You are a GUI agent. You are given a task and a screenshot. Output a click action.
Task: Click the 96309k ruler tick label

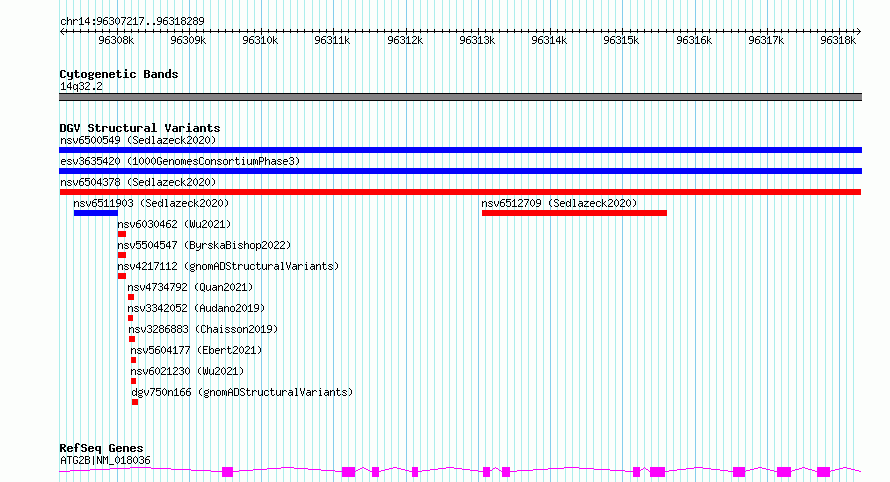click(188, 40)
